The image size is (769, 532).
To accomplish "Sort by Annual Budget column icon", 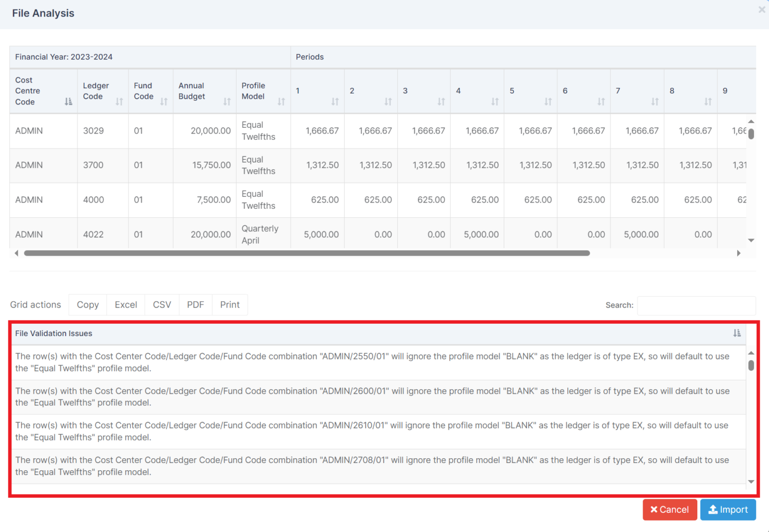I will click(227, 102).
